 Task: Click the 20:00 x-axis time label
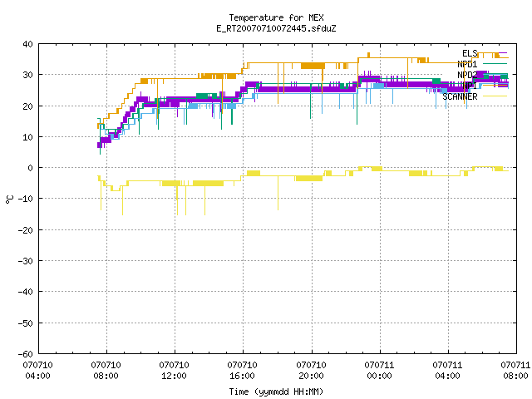pyautogui.click(x=311, y=376)
